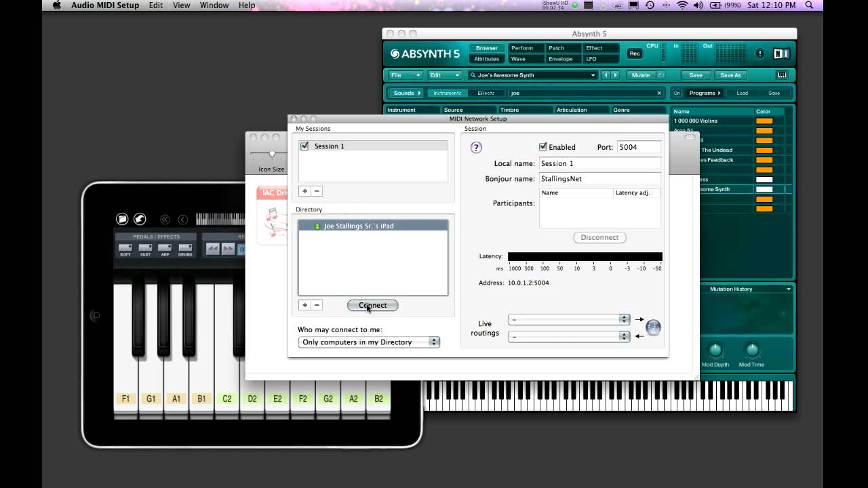Toggle the On button beside Programs

[677, 93]
